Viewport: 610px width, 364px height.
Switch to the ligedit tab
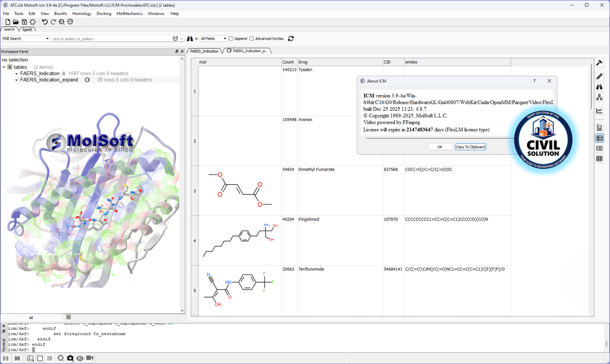coord(28,30)
